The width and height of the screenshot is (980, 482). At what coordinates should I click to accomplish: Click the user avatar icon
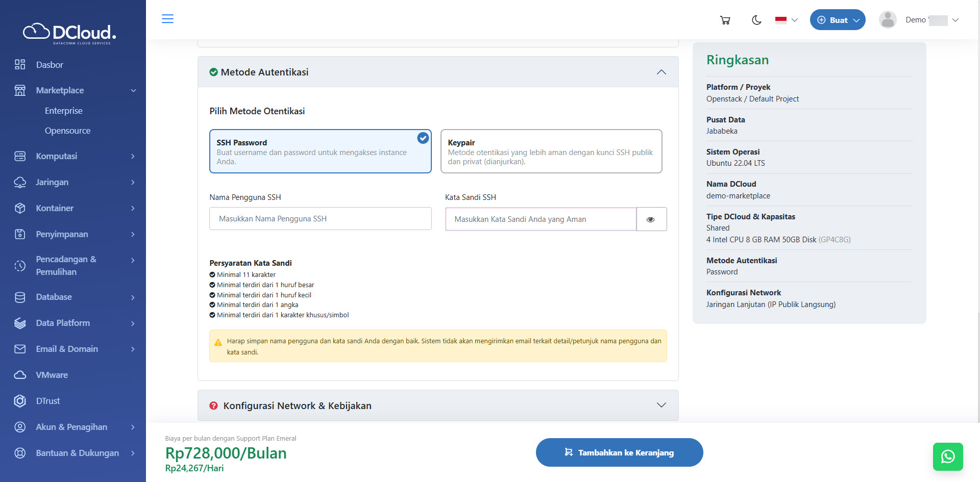(888, 20)
